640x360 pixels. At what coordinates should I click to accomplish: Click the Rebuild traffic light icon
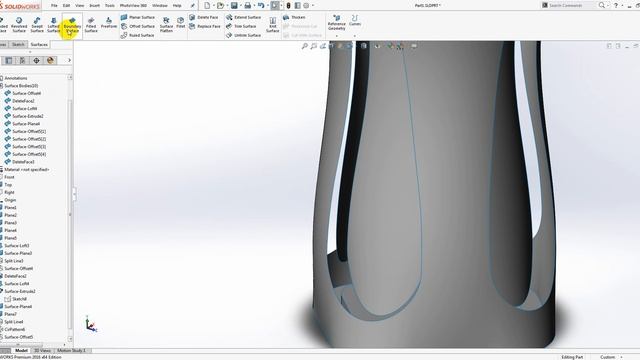tap(288, 5)
